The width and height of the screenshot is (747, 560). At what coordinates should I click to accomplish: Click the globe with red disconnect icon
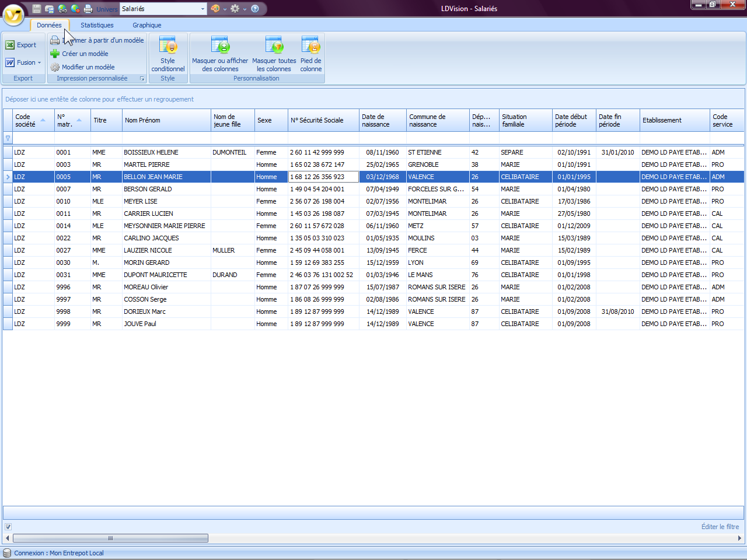coord(75,9)
